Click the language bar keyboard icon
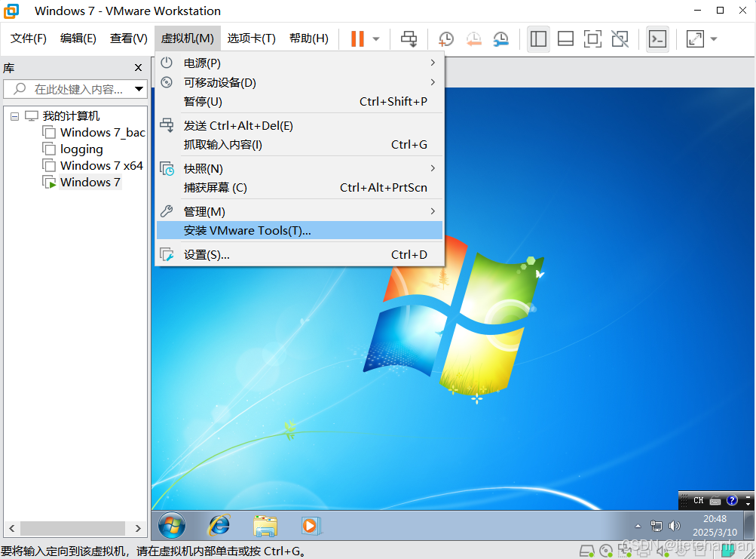 tap(715, 501)
